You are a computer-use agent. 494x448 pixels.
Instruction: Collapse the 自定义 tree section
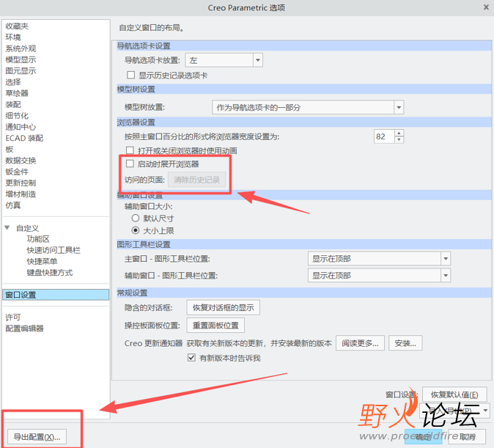pos(7,227)
